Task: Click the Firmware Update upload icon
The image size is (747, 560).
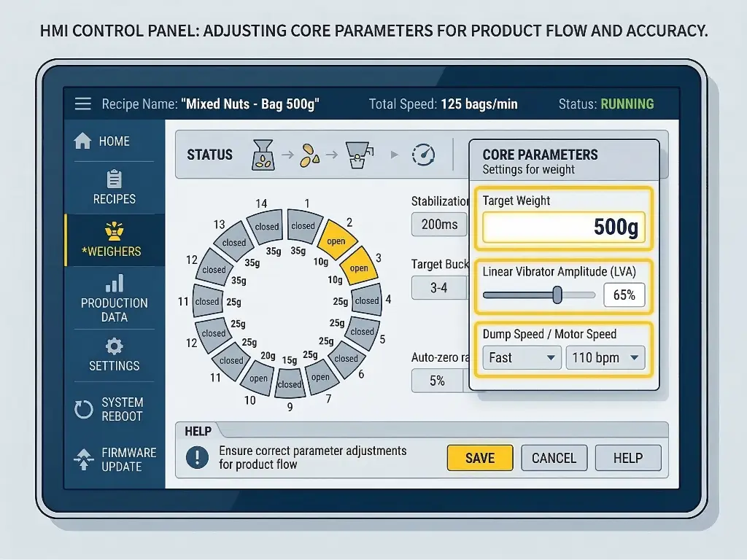Action: [x=84, y=459]
